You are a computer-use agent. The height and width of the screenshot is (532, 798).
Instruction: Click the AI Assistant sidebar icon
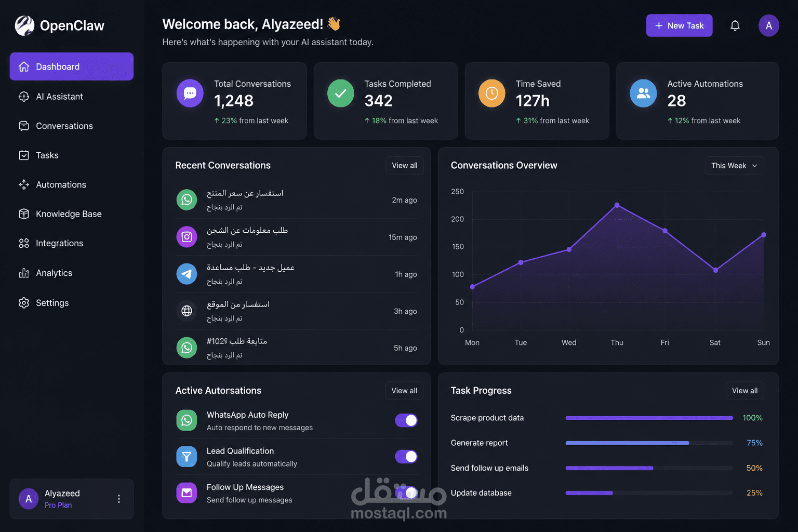(x=24, y=97)
